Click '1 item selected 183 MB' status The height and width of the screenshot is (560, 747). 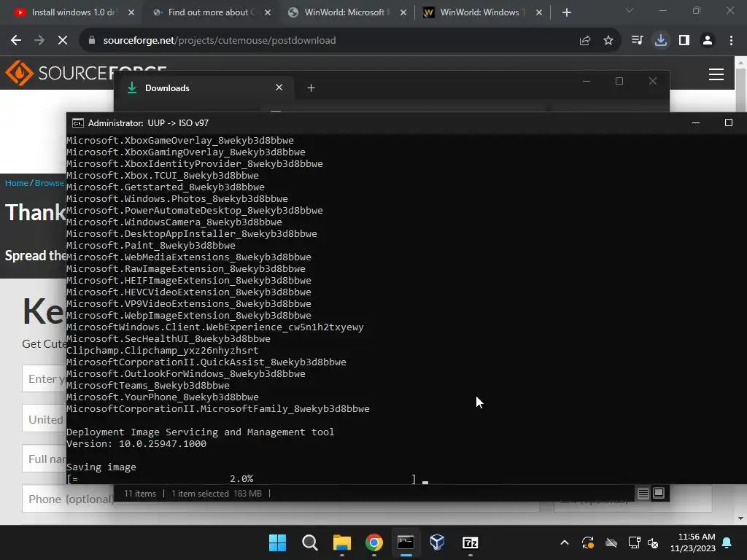click(217, 494)
